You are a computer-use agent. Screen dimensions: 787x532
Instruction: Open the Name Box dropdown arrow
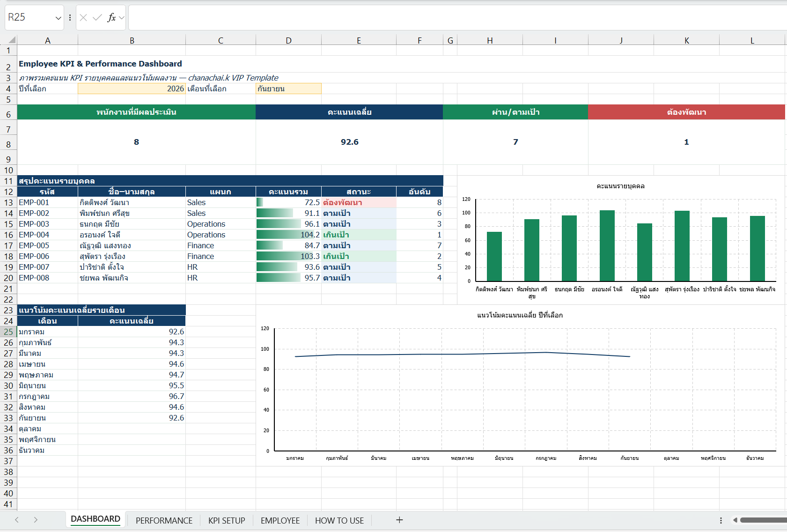click(x=58, y=18)
